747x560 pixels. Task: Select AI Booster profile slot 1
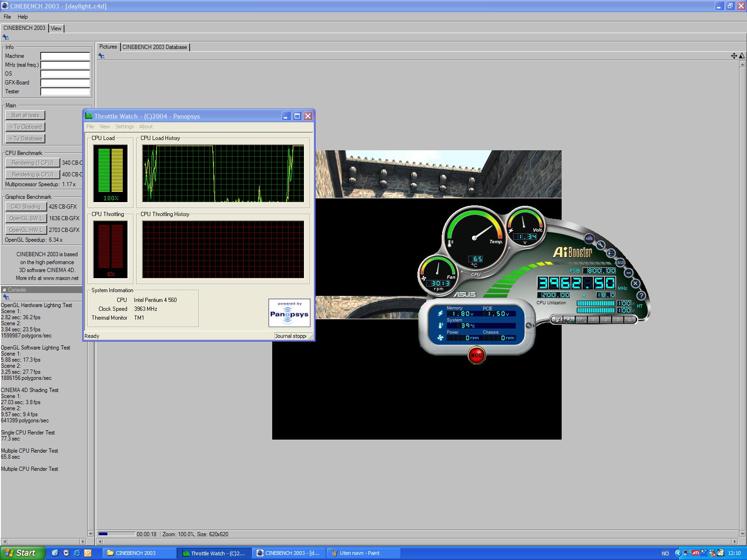click(593, 320)
